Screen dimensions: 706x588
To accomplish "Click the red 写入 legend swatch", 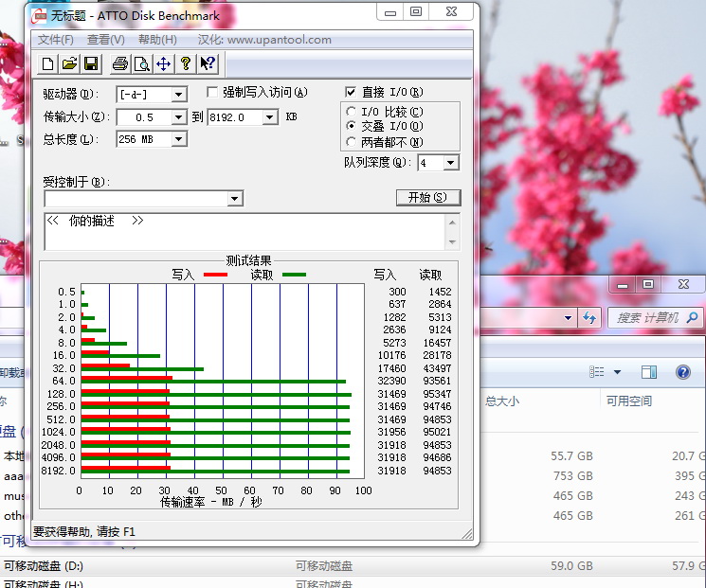I will click(215, 275).
